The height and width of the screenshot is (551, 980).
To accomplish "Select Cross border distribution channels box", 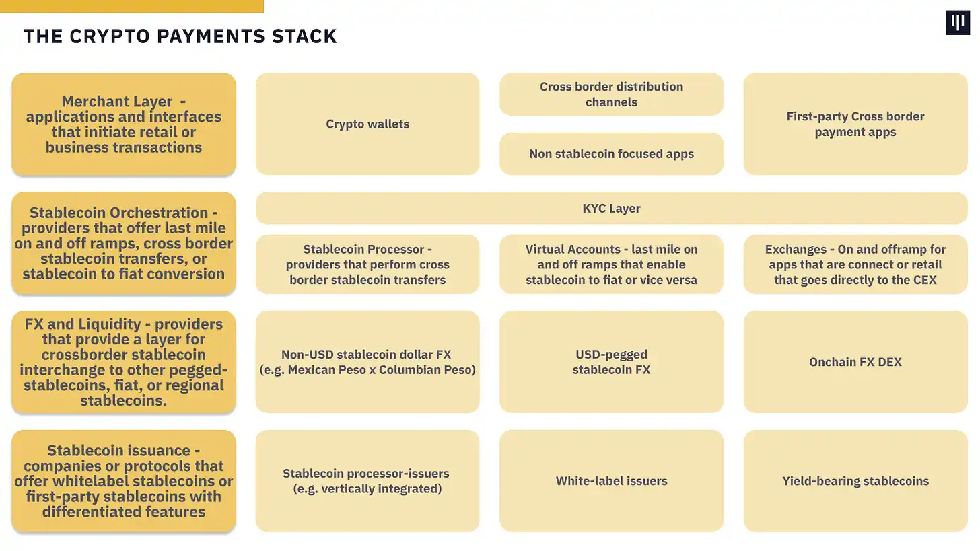I will click(611, 94).
